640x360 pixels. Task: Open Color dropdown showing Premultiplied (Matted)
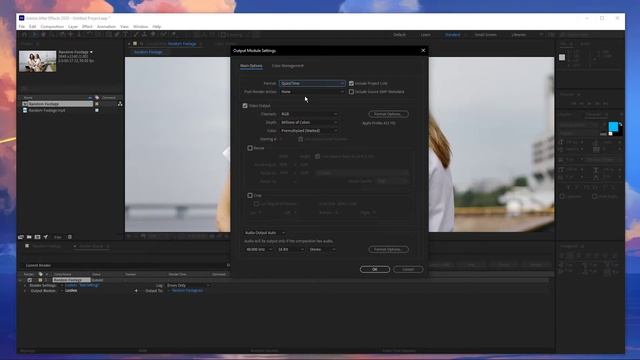tap(309, 131)
